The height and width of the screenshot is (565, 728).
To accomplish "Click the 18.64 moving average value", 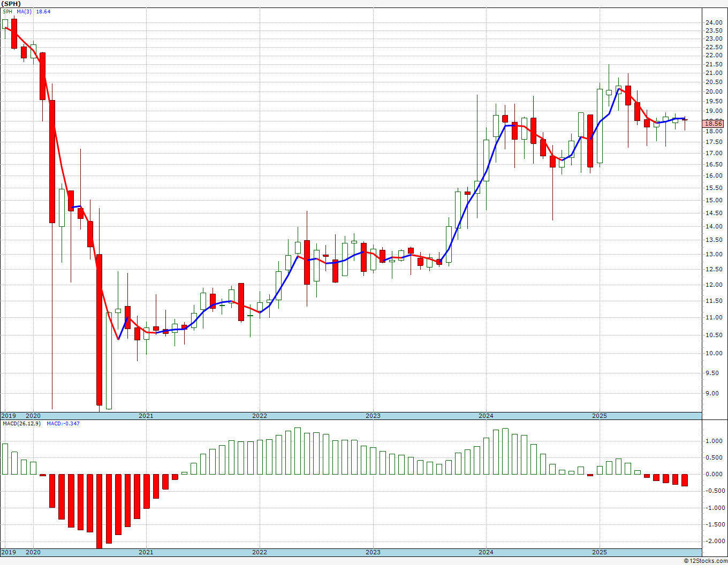I will point(43,11).
